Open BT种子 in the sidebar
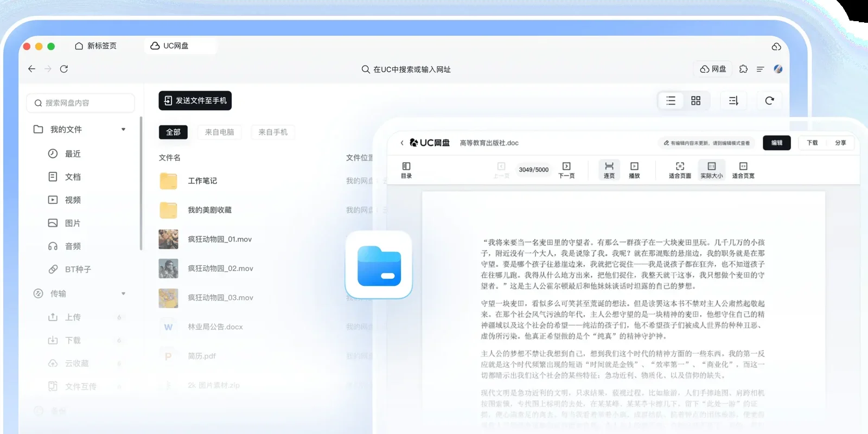Screen dimensions: 868x434 69,269
